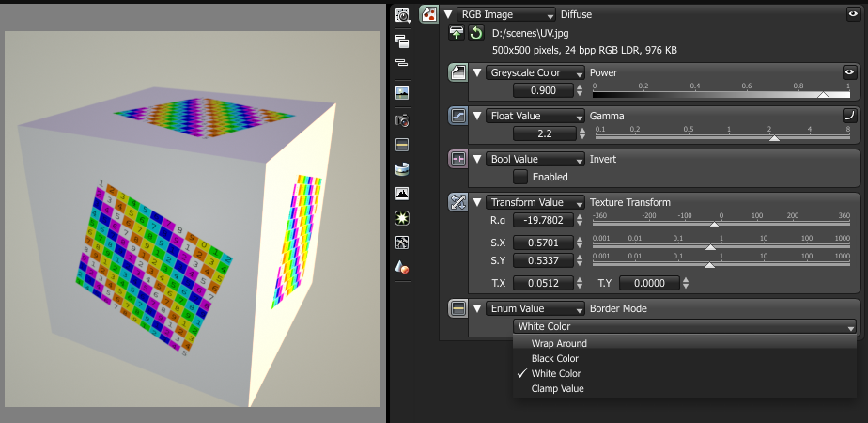Click the Enum Value node icon
This screenshot has width=868, height=423.
coord(457,308)
